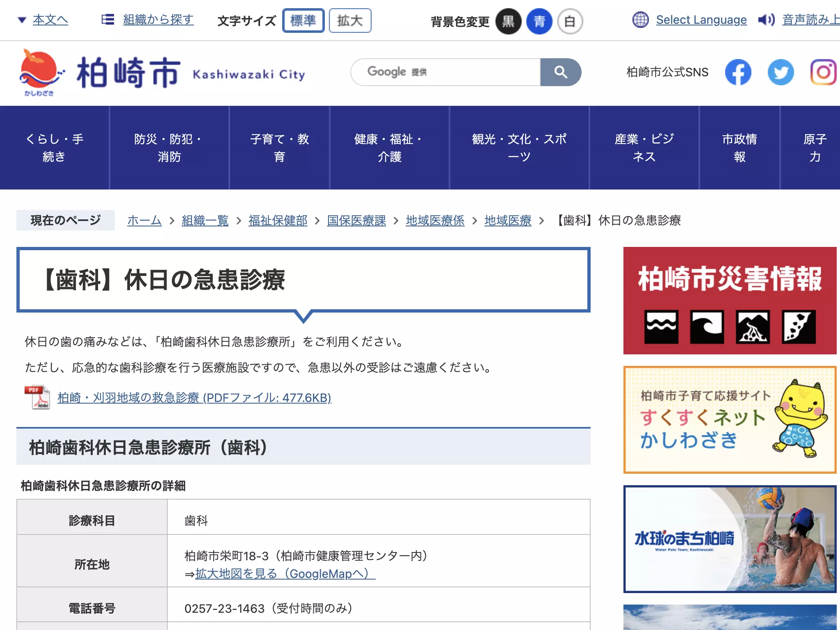Image resolution: width=840 pixels, height=630 pixels.
Task: Go to 組織一覧 breadcrumb link
Action: pyautogui.click(x=205, y=220)
